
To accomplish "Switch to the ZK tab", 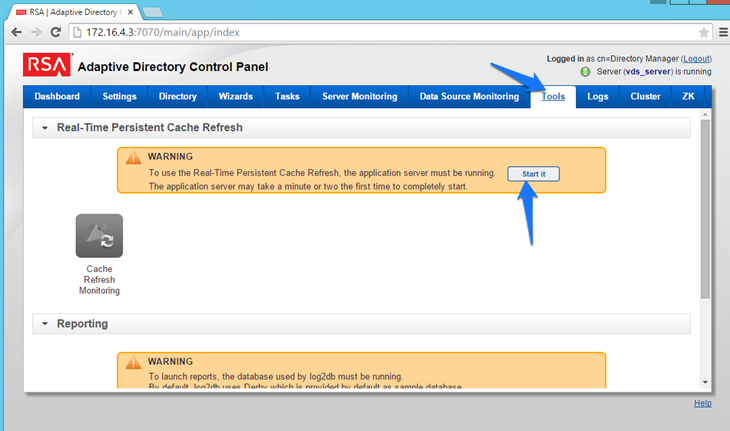I will 688,96.
